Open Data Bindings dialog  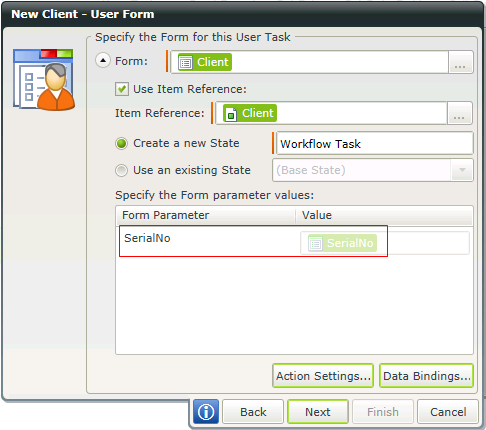click(x=426, y=376)
